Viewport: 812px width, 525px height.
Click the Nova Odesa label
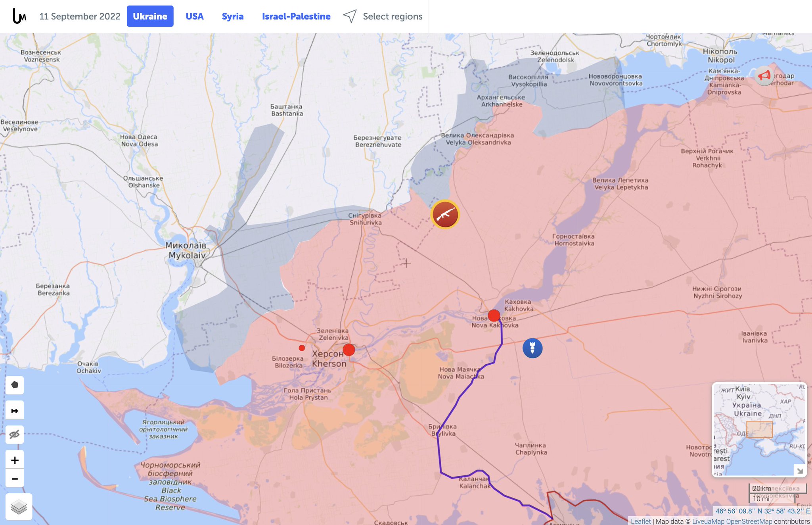(x=139, y=140)
